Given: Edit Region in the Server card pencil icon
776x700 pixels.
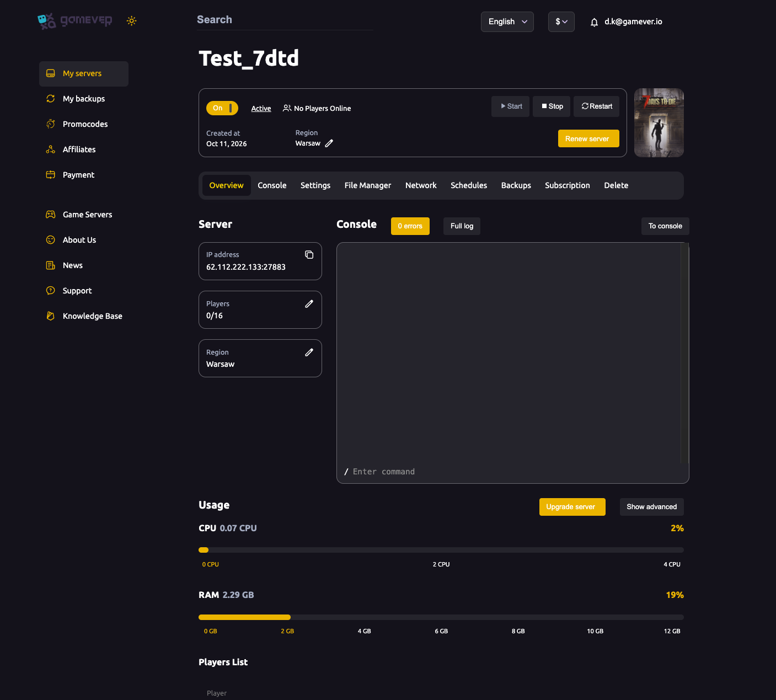Looking at the screenshot, I should click(309, 352).
